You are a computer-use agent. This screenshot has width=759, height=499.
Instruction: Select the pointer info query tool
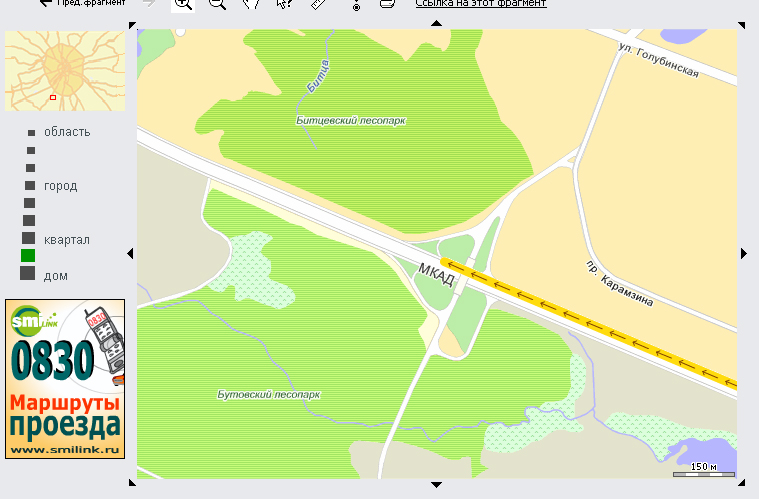(284, 4)
